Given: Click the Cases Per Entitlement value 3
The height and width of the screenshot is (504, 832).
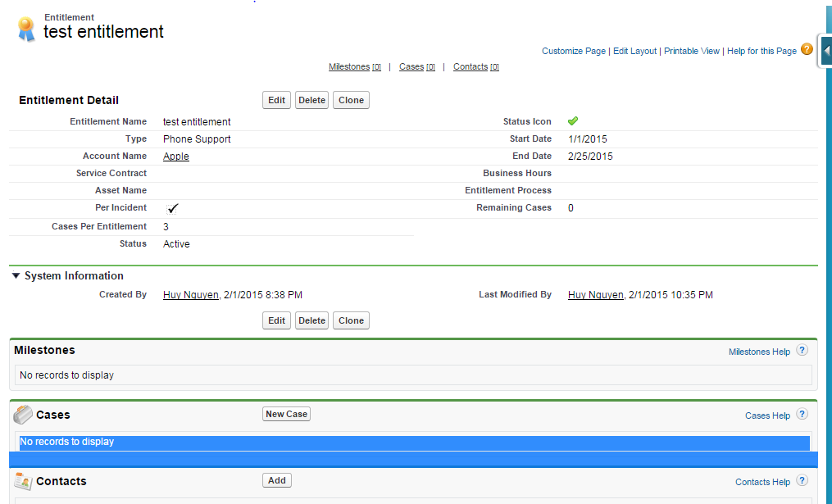Looking at the screenshot, I should pos(166,226).
